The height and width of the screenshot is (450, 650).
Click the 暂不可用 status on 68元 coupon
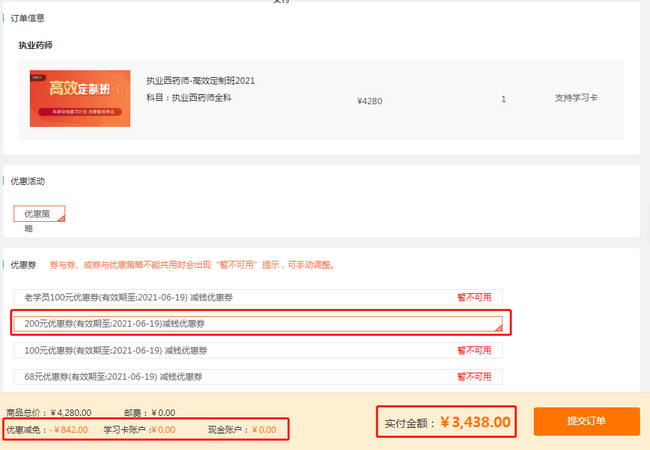474,377
